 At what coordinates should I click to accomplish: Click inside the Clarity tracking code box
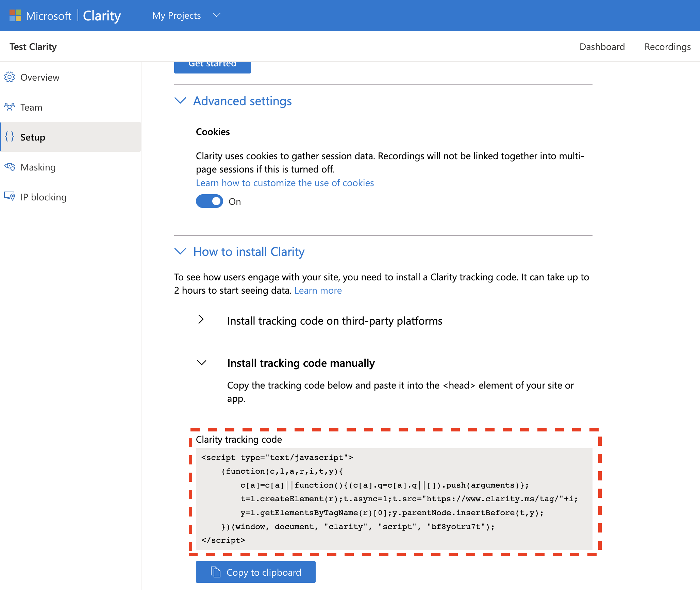(x=394, y=499)
